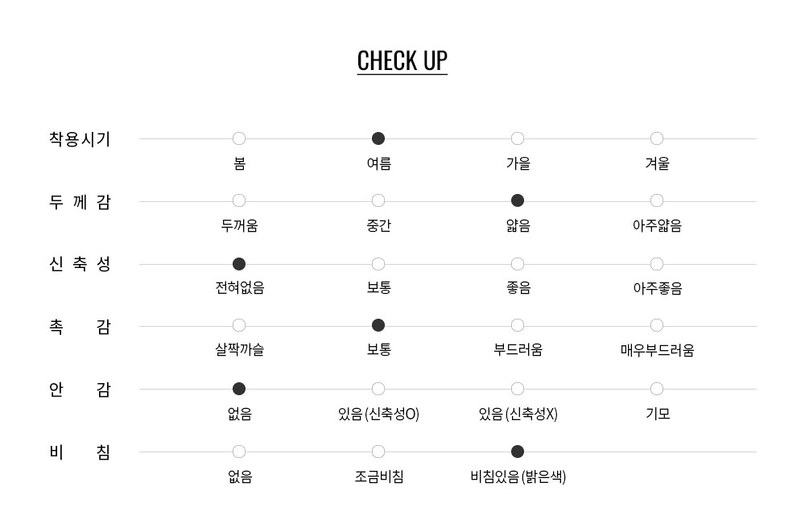Select 부드러움 texture circle
Screen dimensions: 805x532
(518, 326)
